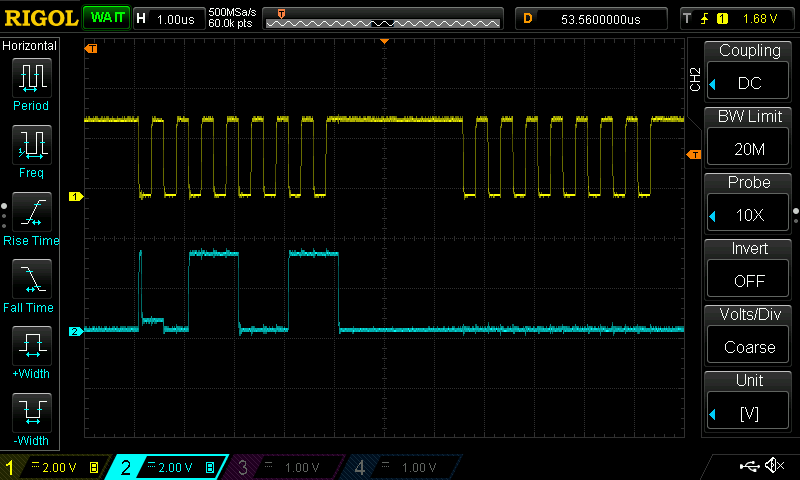Click the D 53.56us delay readout
Screen dimensions: 800x480
591,19
